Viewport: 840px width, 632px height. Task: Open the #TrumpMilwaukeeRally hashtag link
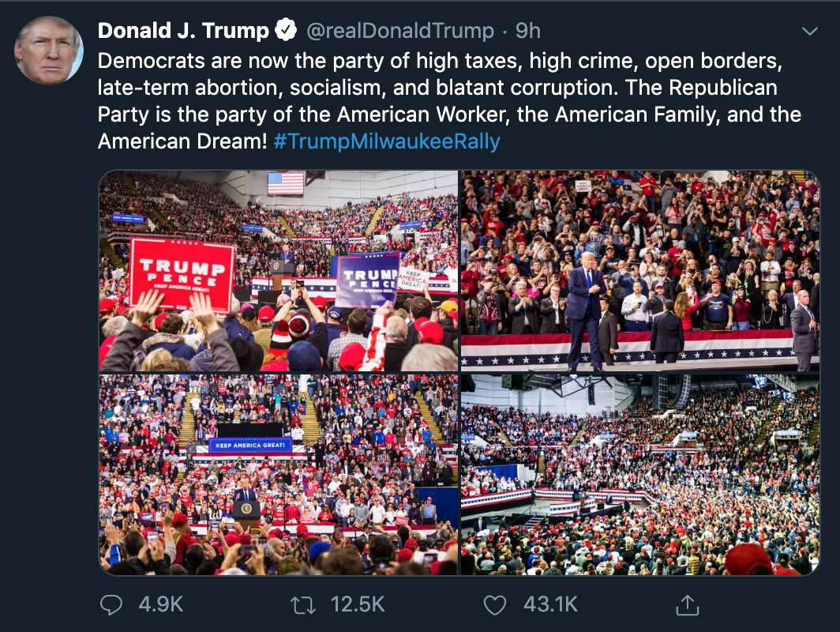(x=386, y=141)
